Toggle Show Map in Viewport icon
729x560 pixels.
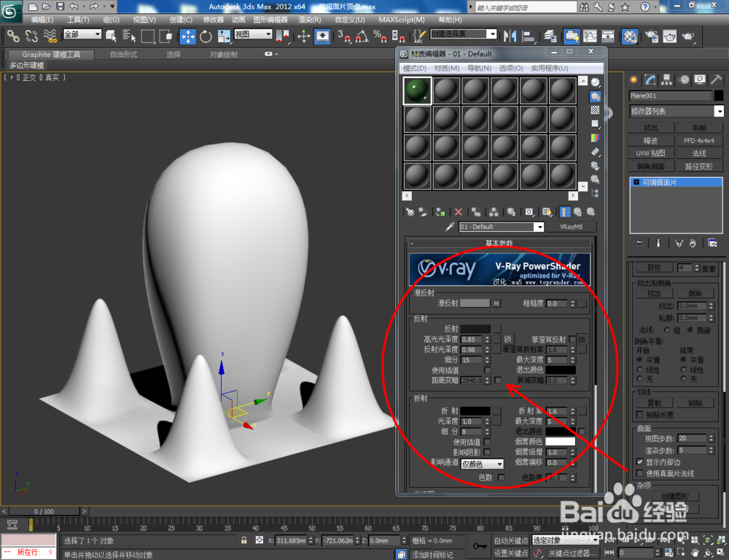point(547,212)
